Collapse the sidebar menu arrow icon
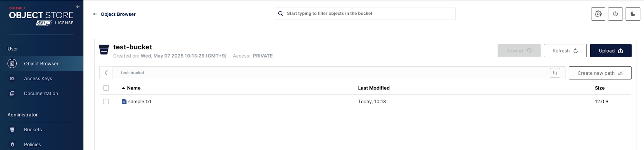The height and width of the screenshot is (150, 644). [78, 7]
